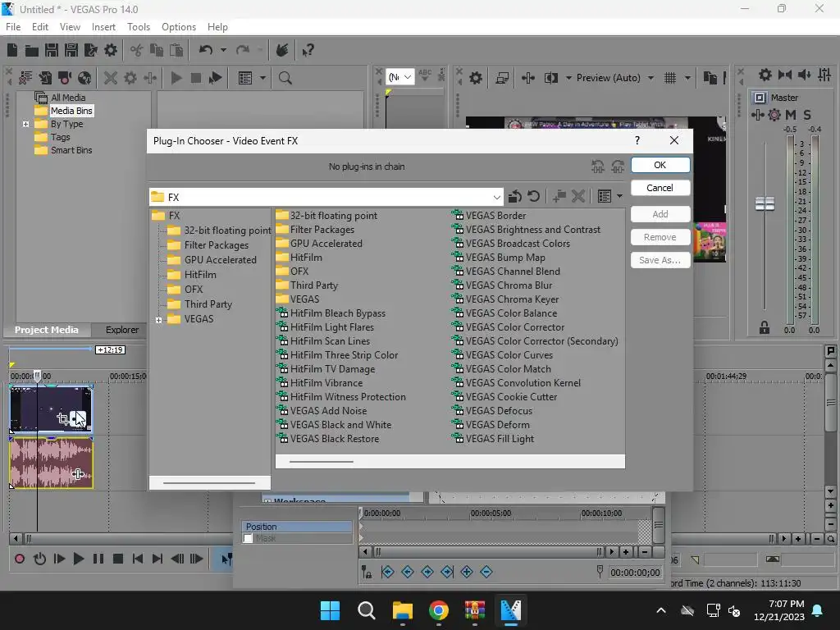Screen dimensions: 840x630
Task: Select the Third Party folder in tree
Action: click(x=208, y=304)
